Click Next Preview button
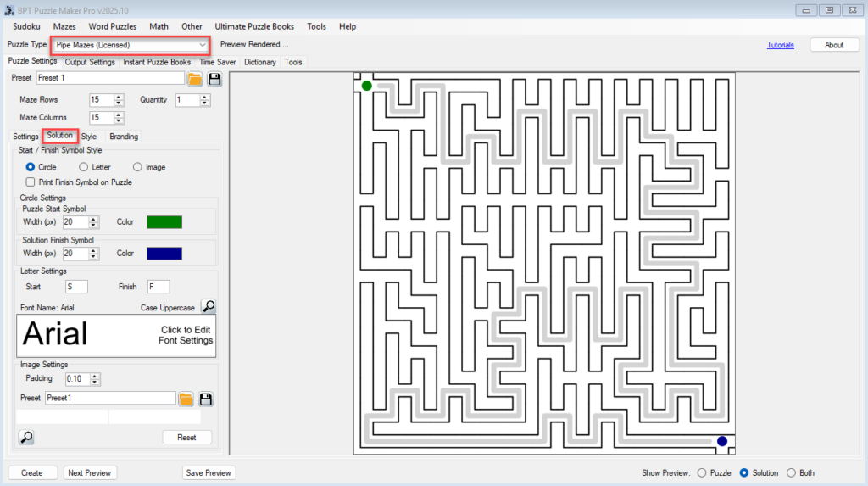Viewport: 868px width, 486px height. (90, 472)
